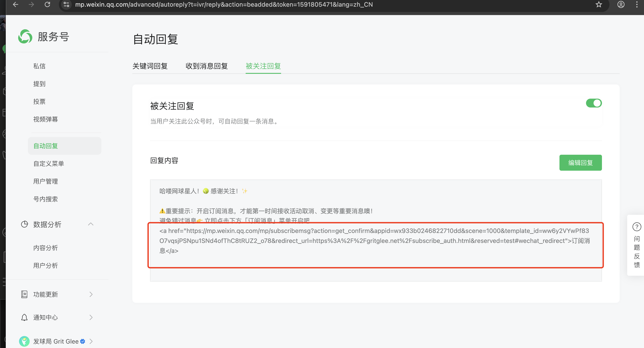
Task: Open 自定义菜单 in the sidebar
Action: (49, 164)
